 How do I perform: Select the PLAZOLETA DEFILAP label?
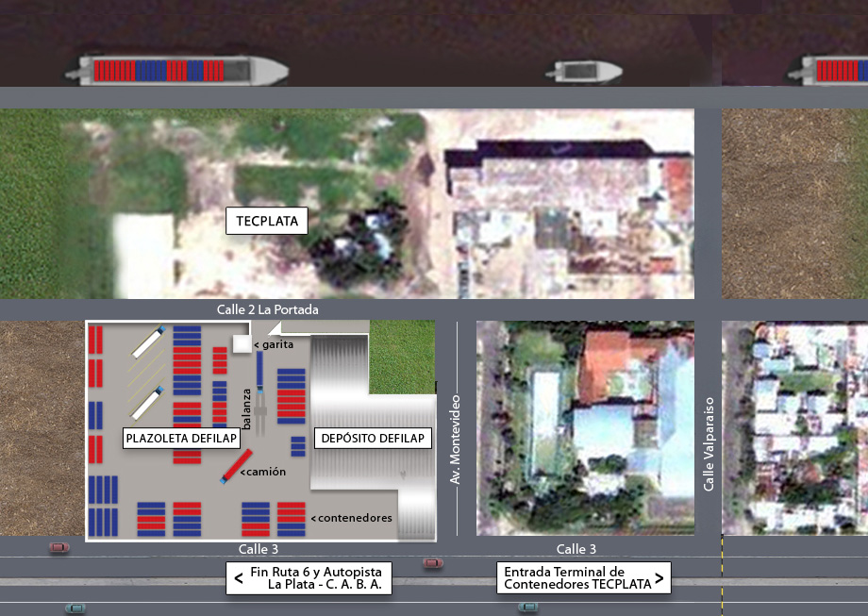180,439
